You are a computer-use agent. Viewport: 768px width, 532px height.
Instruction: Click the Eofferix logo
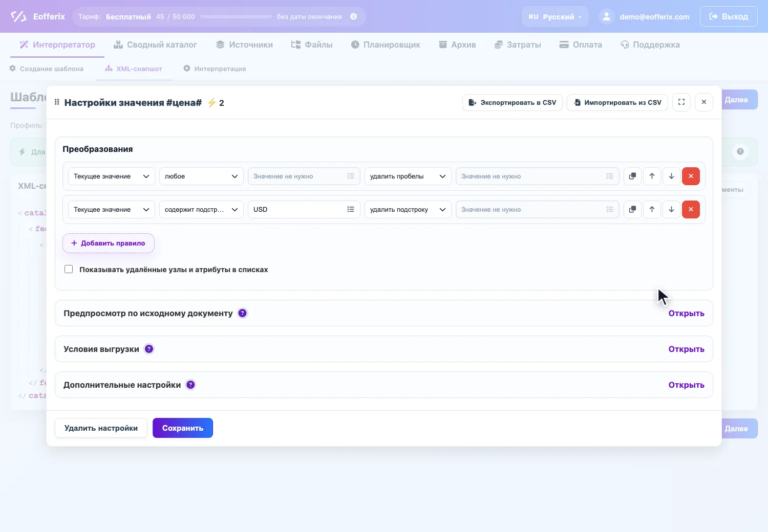pyautogui.click(x=38, y=16)
